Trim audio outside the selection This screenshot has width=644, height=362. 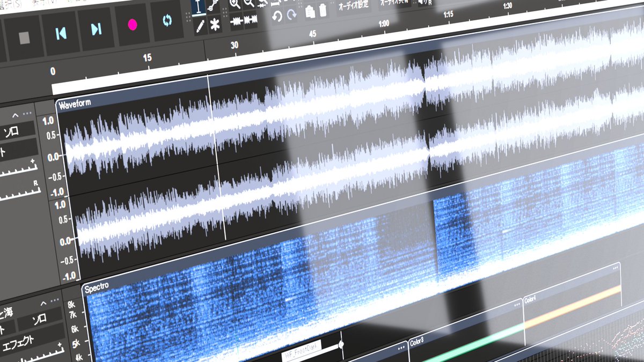point(236,21)
